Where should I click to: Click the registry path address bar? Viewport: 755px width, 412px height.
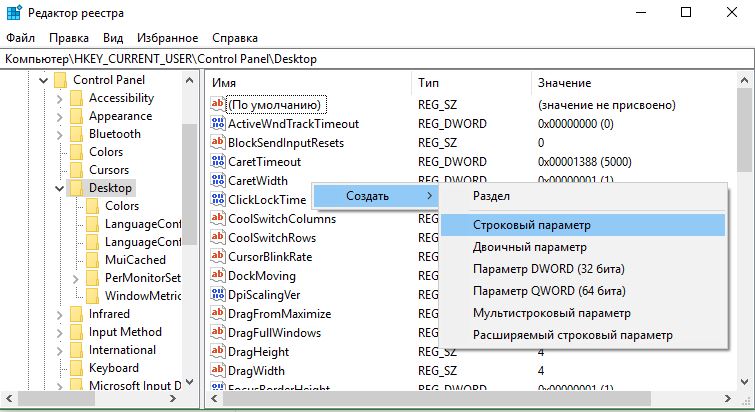pos(377,59)
